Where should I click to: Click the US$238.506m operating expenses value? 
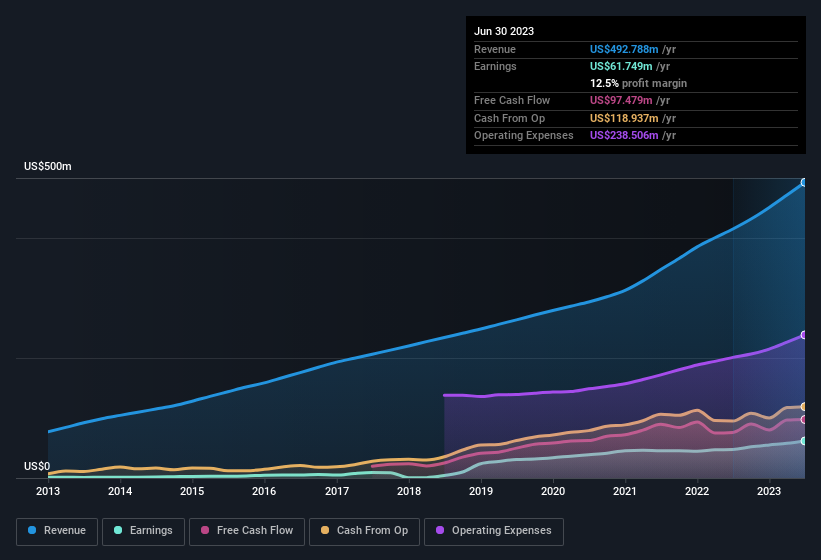(x=624, y=136)
